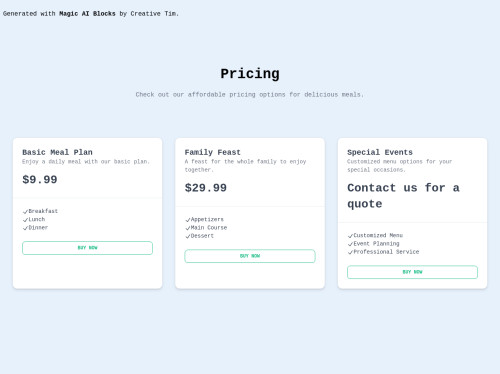The image size is (500, 374).
Task: Click the Family Feast card title
Action: click(x=213, y=152)
